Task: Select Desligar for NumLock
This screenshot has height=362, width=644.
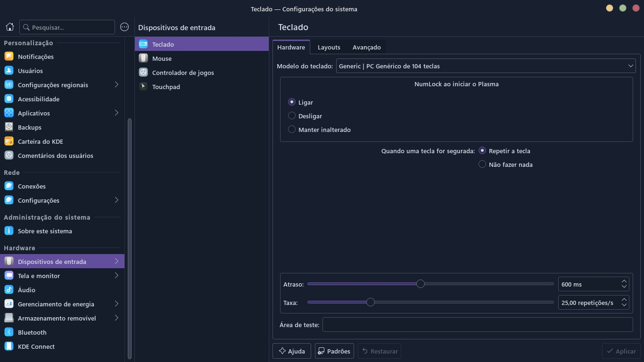Action: tap(292, 115)
